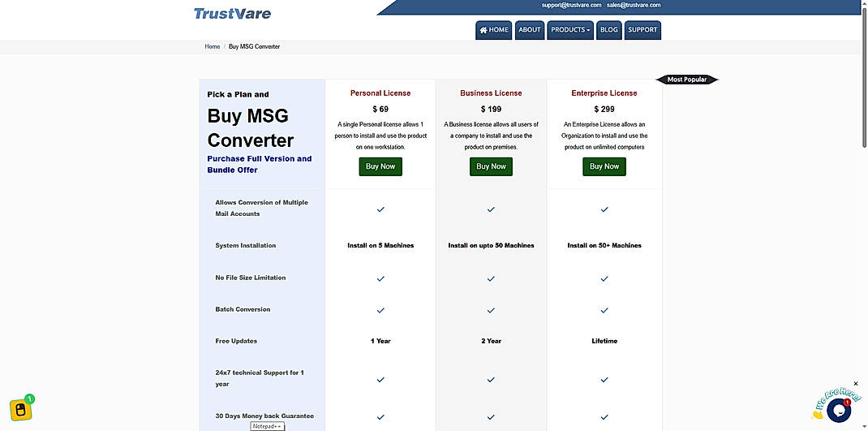868x431 pixels.
Task: Click Personal checkmark for Multiple Mail Accounts
Action: click(x=380, y=209)
